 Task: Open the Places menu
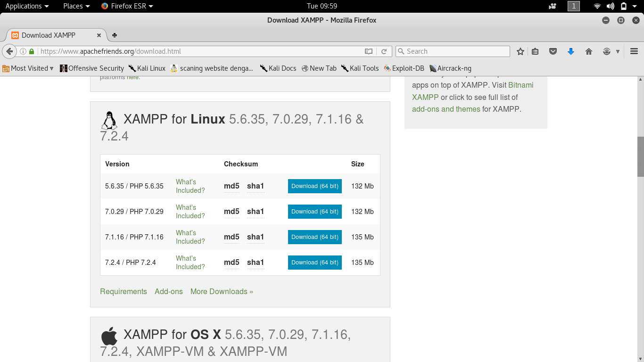[76, 6]
